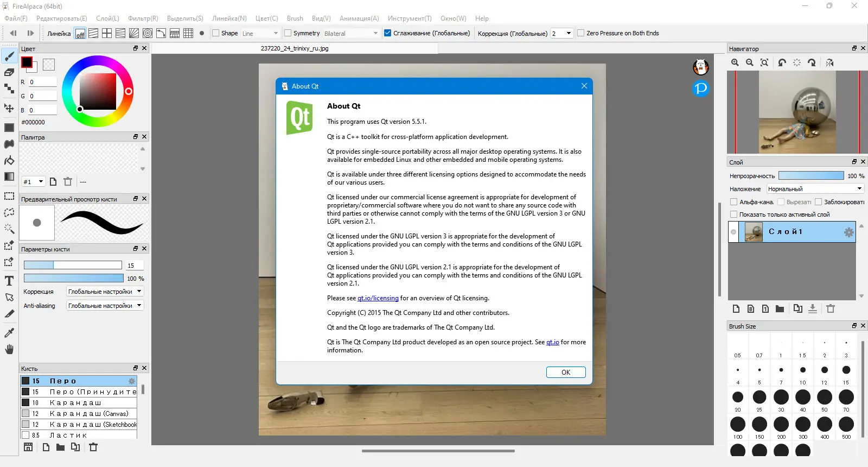Viewport: 868px width, 467px height.
Task: Select the Text tool
Action: tap(9, 281)
